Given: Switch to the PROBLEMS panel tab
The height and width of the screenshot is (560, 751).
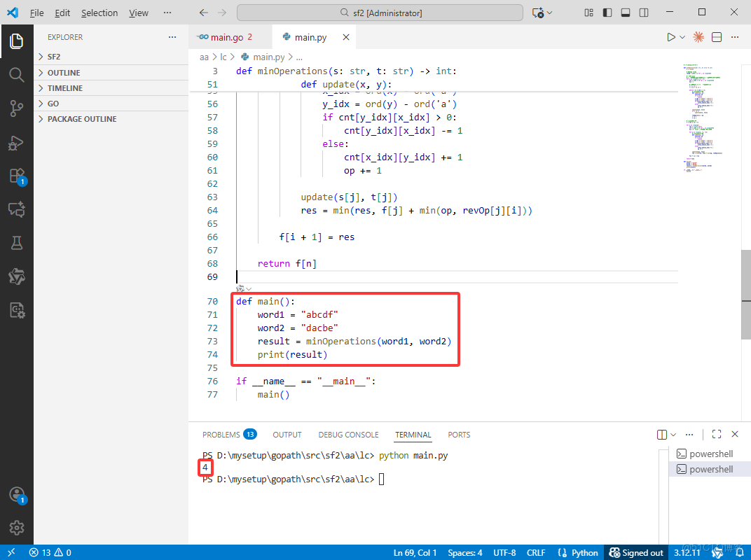Looking at the screenshot, I should (x=221, y=435).
